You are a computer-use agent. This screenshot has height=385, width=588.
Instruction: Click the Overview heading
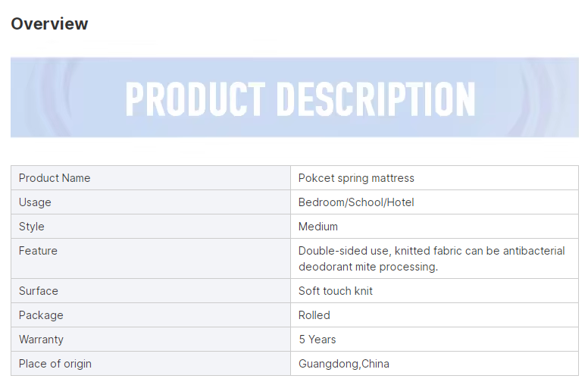49,23
